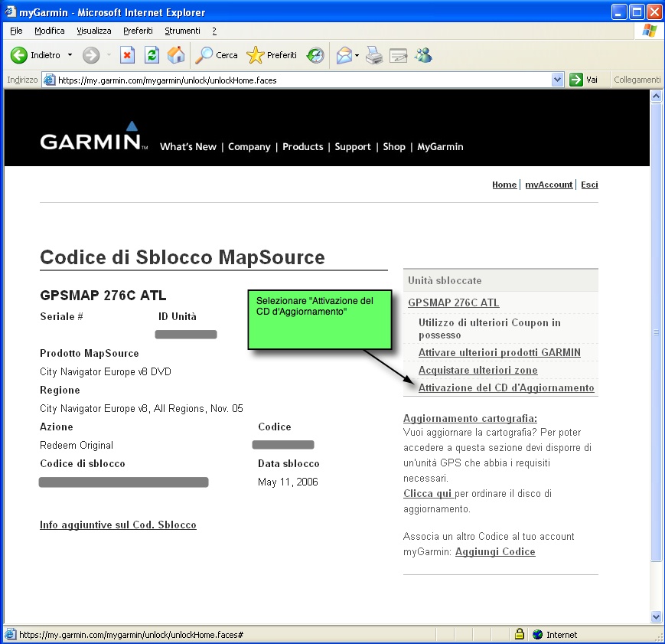Open the Visualizza menu

[x=93, y=31]
